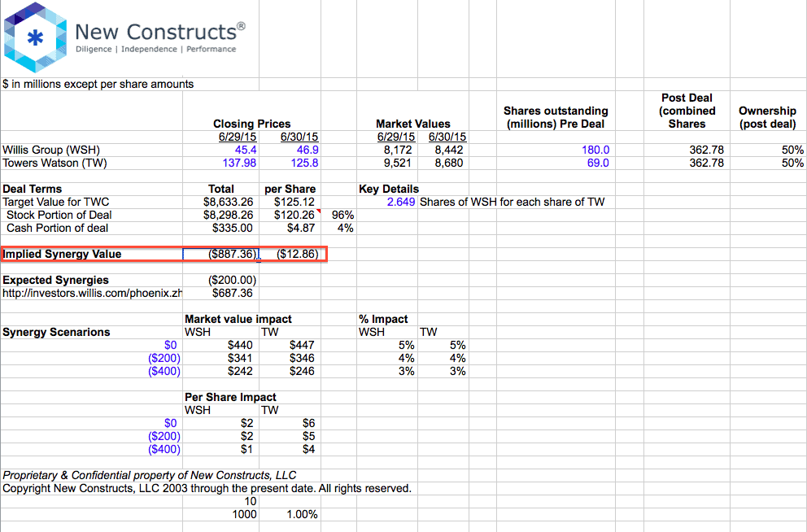Click TW closing price 125.8

[304, 163]
